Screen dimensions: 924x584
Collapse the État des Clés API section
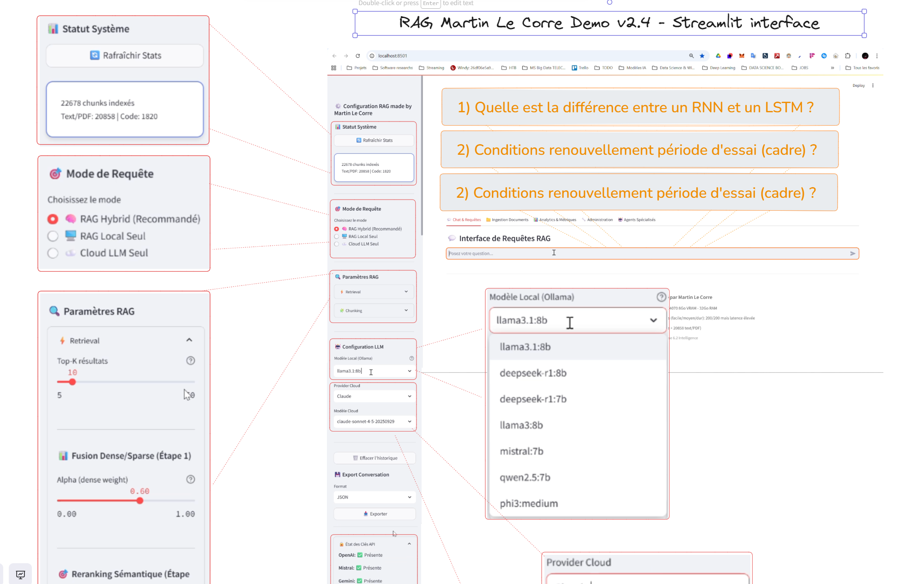point(408,544)
